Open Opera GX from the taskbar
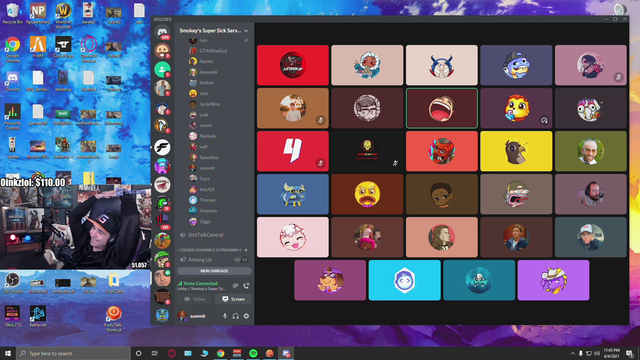 171,353
